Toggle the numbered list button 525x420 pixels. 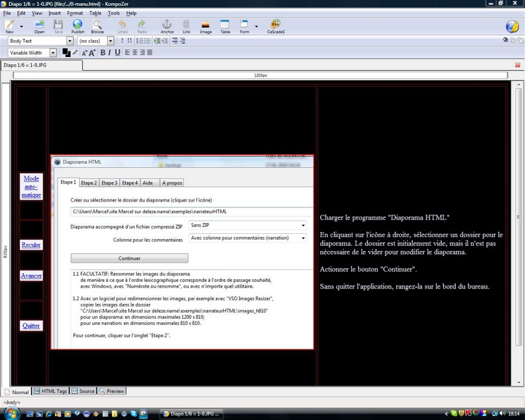pyautogui.click(x=139, y=41)
